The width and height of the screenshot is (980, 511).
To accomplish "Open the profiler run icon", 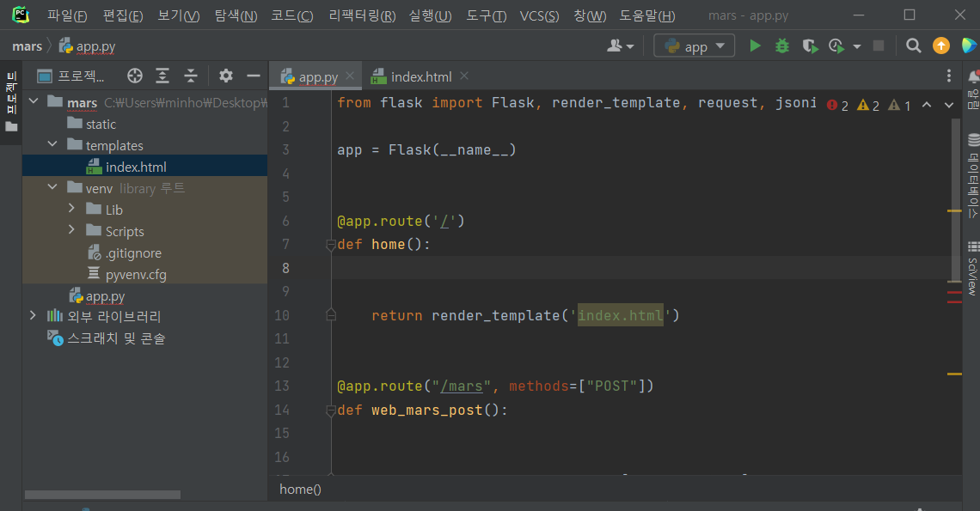I will click(x=836, y=46).
